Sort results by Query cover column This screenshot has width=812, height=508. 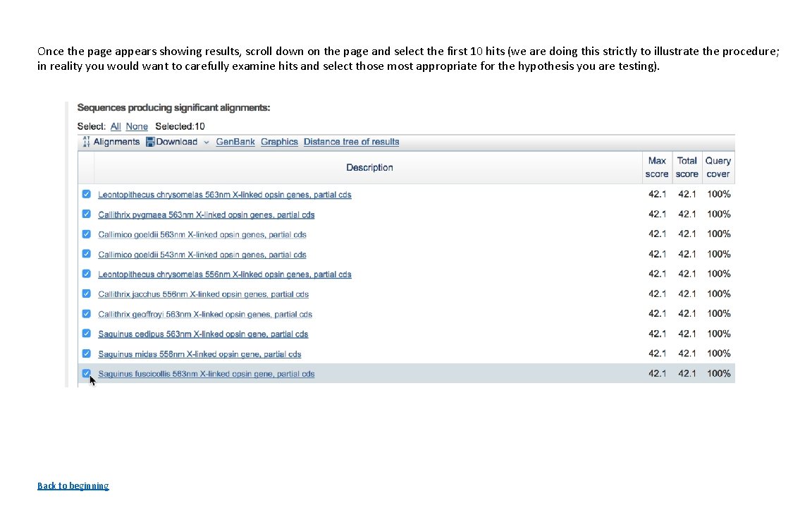718,167
